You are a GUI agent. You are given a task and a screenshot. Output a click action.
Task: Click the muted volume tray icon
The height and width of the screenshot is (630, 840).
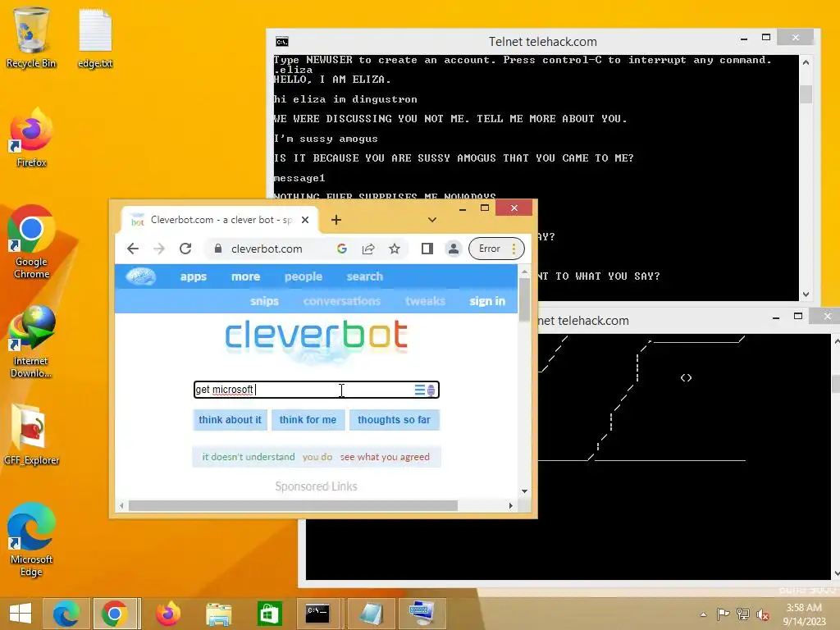763,614
